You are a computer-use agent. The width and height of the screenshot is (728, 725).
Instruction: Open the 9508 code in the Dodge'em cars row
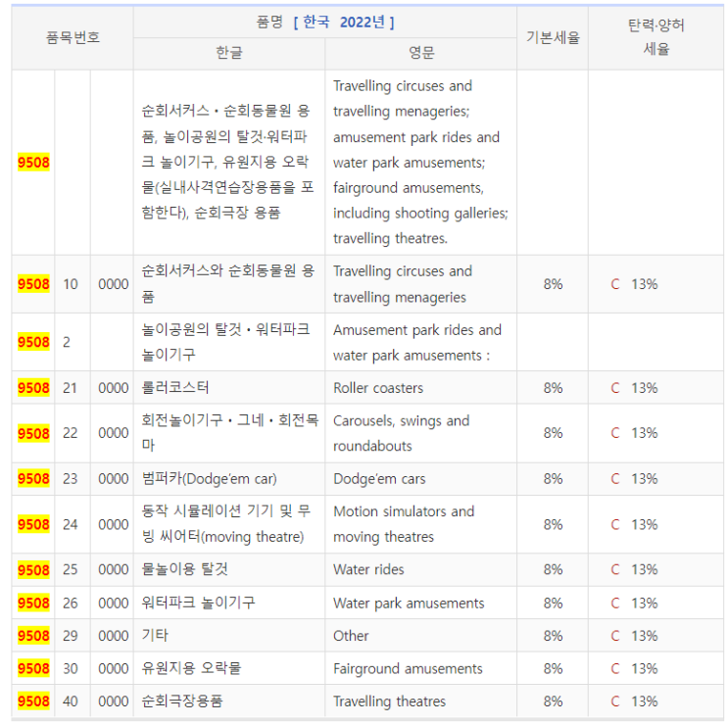coord(33,479)
